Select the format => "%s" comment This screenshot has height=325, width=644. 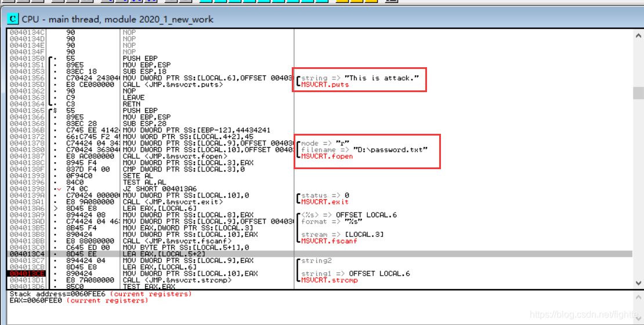[331, 221]
